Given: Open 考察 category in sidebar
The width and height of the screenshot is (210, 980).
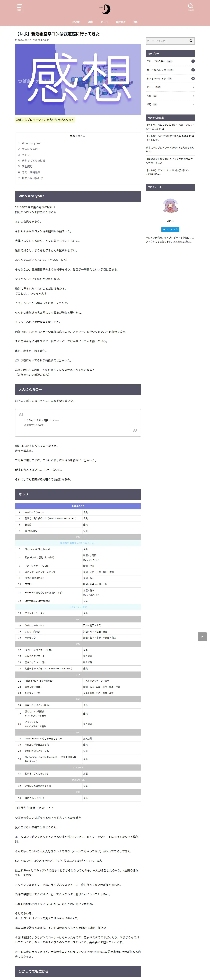Looking at the screenshot, I should [170, 96].
